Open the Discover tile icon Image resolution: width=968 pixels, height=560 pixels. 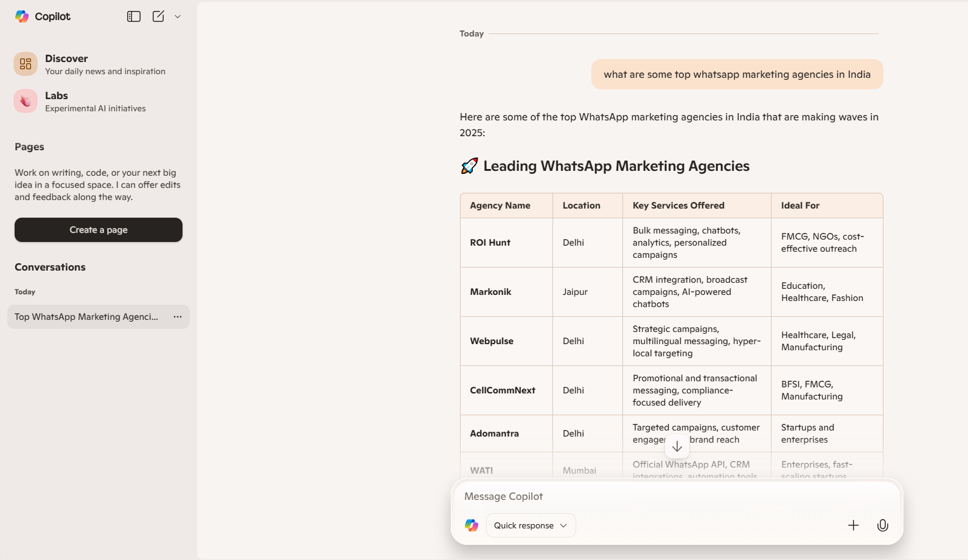click(26, 64)
